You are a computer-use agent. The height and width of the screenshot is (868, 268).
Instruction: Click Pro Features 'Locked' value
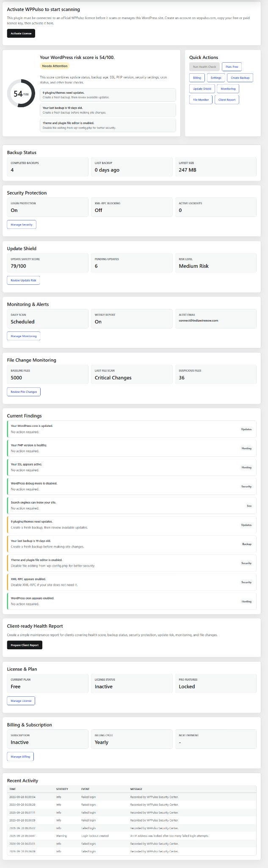click(187, 687)
